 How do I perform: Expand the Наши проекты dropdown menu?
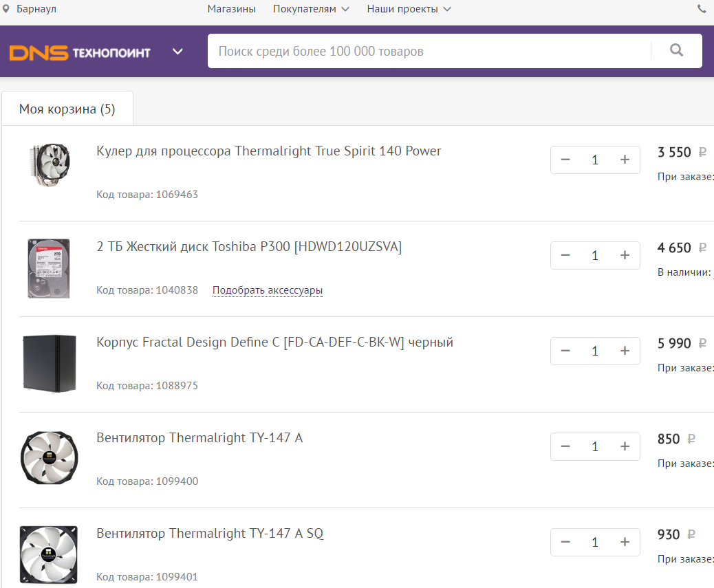coord(409,9)
